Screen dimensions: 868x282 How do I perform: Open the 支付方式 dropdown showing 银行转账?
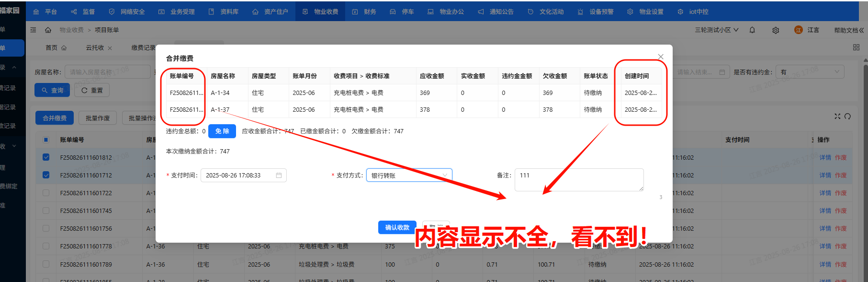[409, 176]
